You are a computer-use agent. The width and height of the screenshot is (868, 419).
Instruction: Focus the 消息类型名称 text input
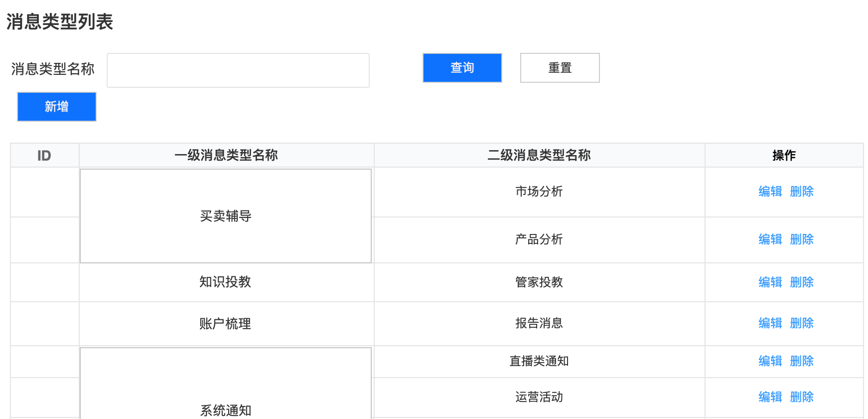[x=238, y=70]
